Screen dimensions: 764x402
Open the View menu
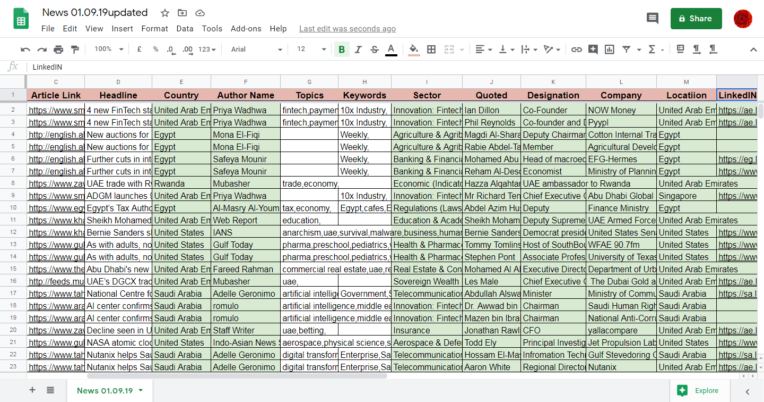point(94,29)
